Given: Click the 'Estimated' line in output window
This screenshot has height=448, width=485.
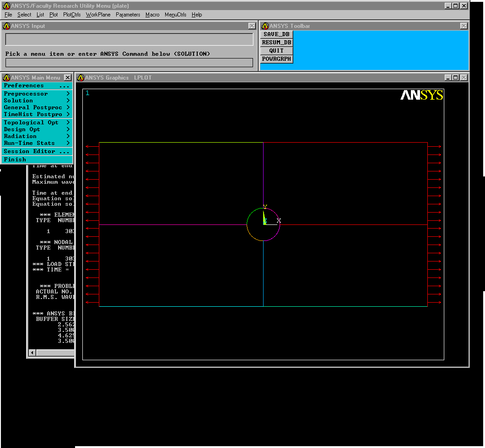Looking at the screenshot, I should click(53, 176).
